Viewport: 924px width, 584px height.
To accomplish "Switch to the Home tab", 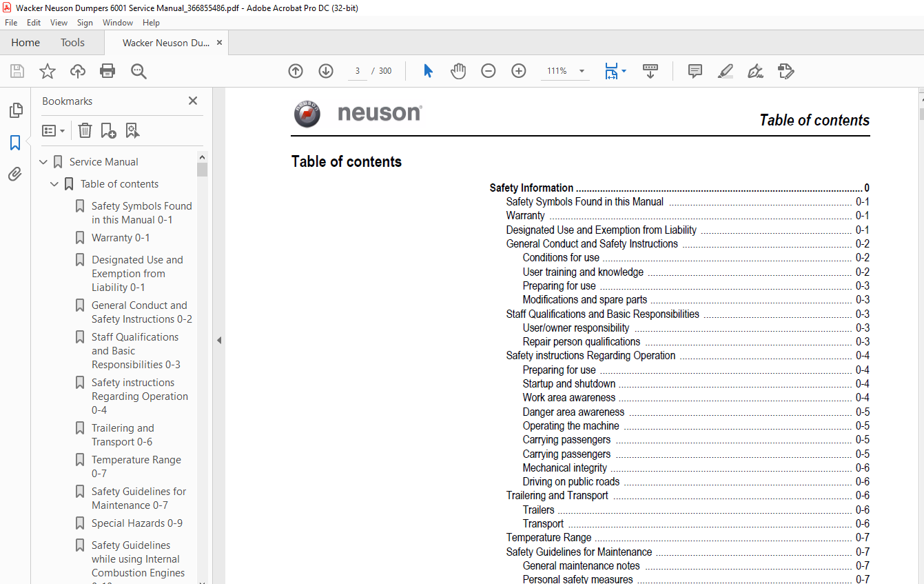I will pyautogui.click(x=25, y=43).
